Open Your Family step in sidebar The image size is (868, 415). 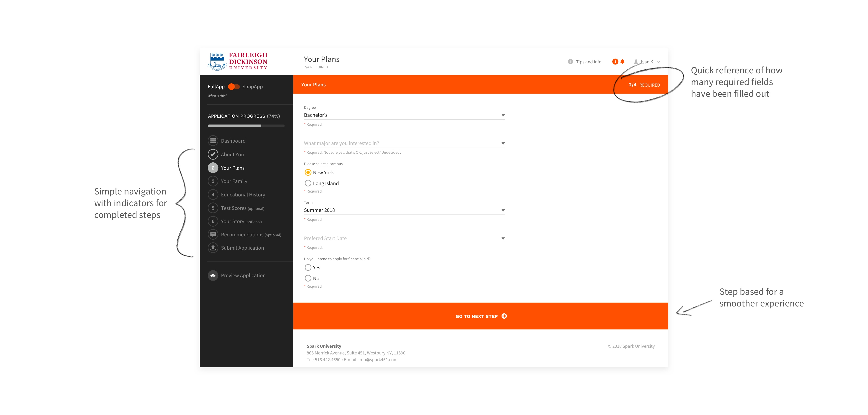click(227, 181)
